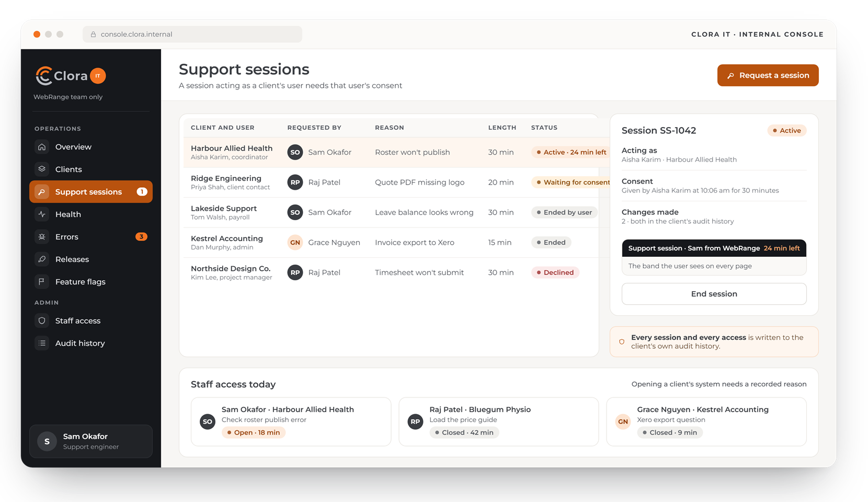Click the Clients layers icon
868x502 pixels.
[x=42, y=169]
